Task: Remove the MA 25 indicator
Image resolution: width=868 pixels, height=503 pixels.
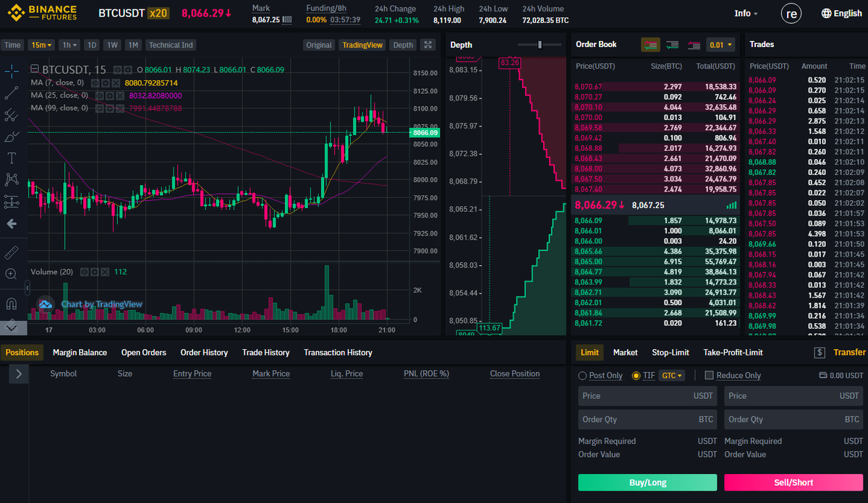Action: (119, 95)
